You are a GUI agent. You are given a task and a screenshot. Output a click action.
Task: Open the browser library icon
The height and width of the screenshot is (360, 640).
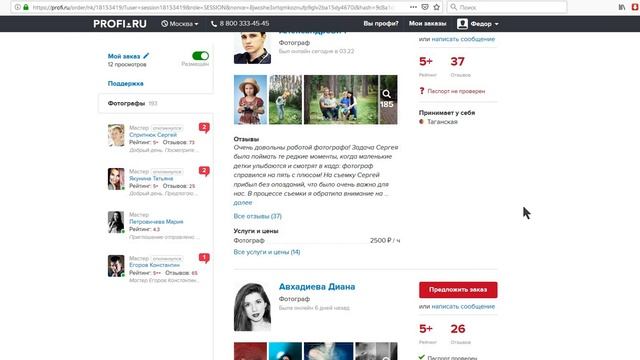pyautogui.click(x=622, y=7)
